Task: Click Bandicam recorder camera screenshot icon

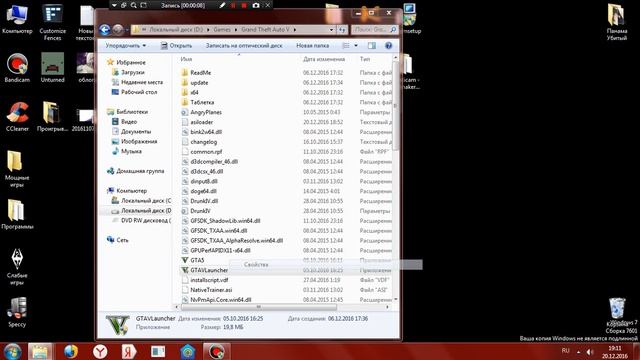Action: 256,5
